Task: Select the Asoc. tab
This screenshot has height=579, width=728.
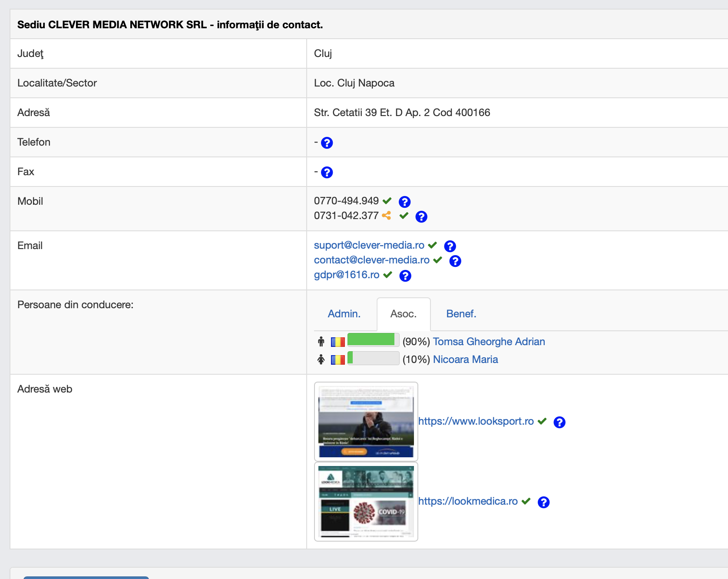Action: 403,314
